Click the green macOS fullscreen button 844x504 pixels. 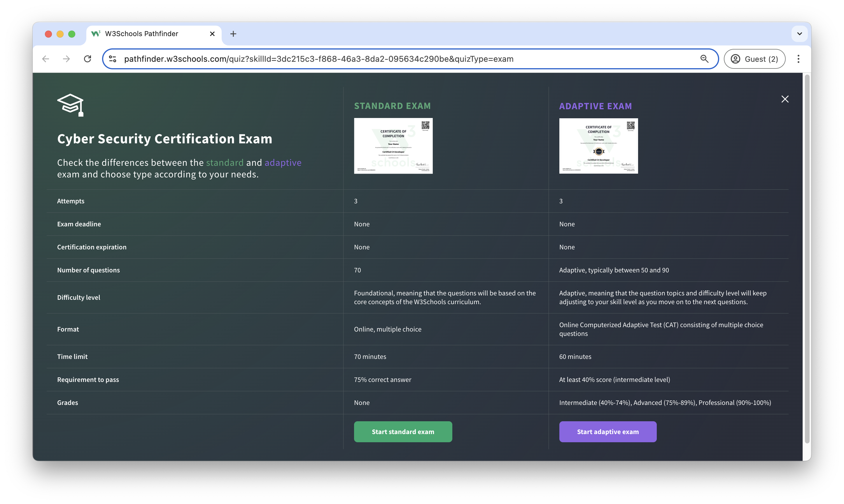72,34
